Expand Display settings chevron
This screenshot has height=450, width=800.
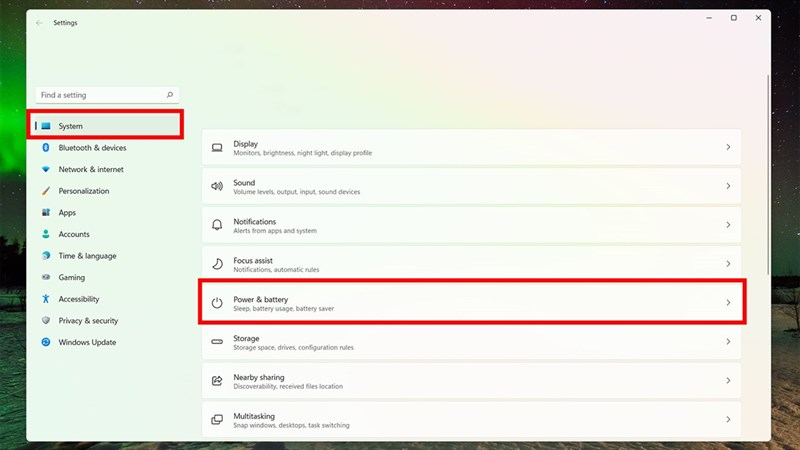(x=728, y=148)
